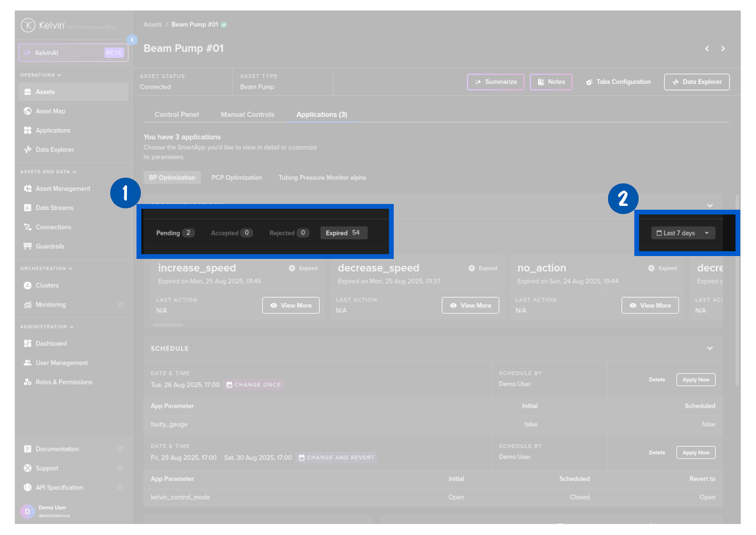Screen dimensions: 756x535
Task: Switch to the Control Panel tab
Action: pos(177,115)
